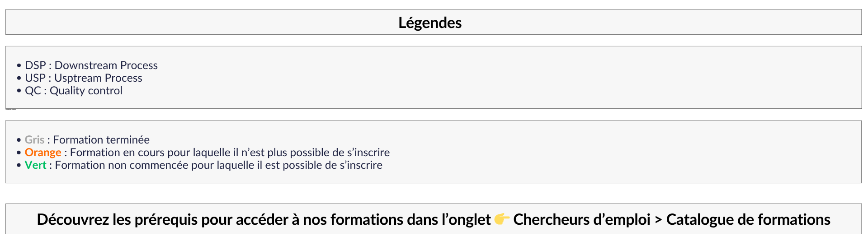The width and height of the screenshot is (868, 241).
Task: Click bullet before Orange entry
Action: coord(19,153)
